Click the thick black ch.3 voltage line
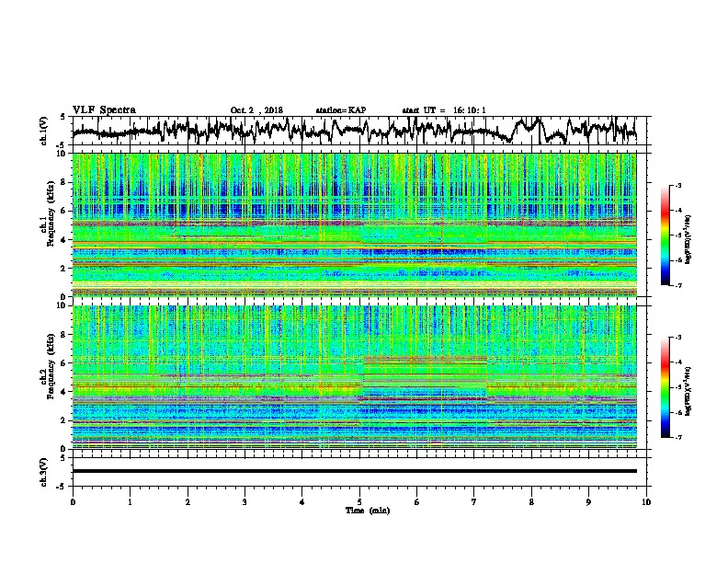This screenshot has height=563, width=728. pos(354,471)
